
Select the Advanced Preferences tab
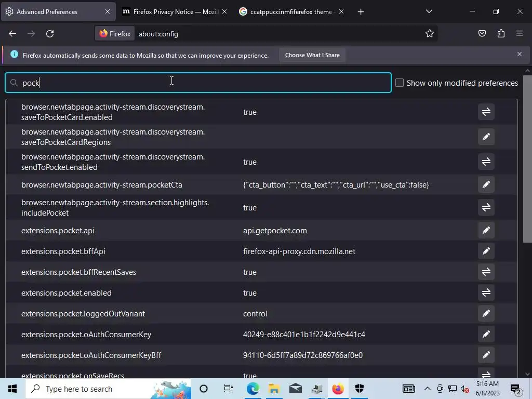(58, 12)
